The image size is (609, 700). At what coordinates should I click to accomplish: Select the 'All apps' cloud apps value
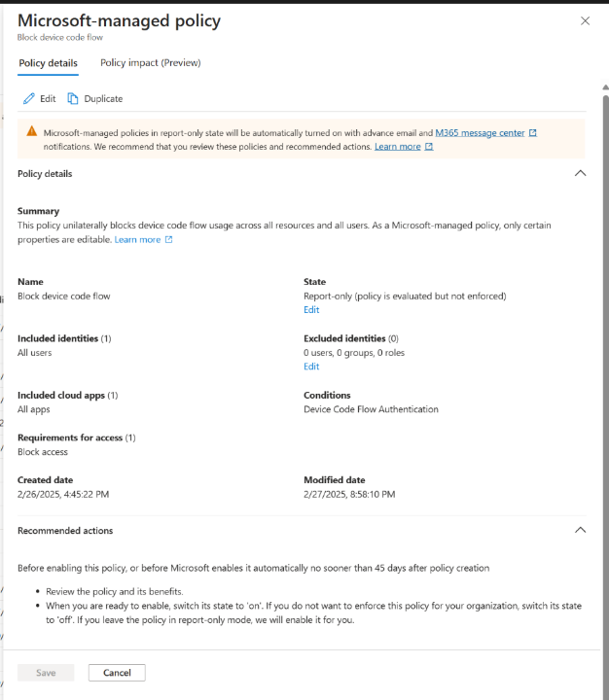[x=34, y=409]
